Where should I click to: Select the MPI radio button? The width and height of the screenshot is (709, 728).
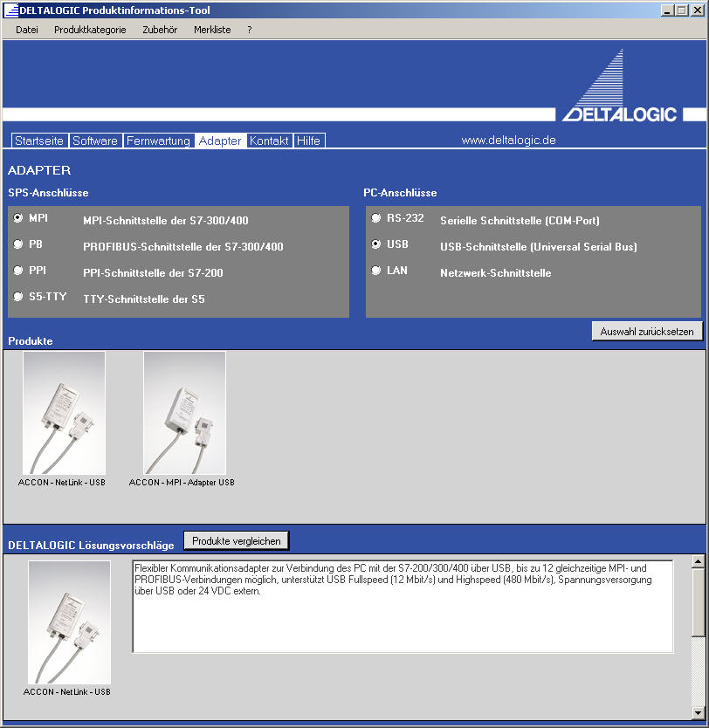18,217
